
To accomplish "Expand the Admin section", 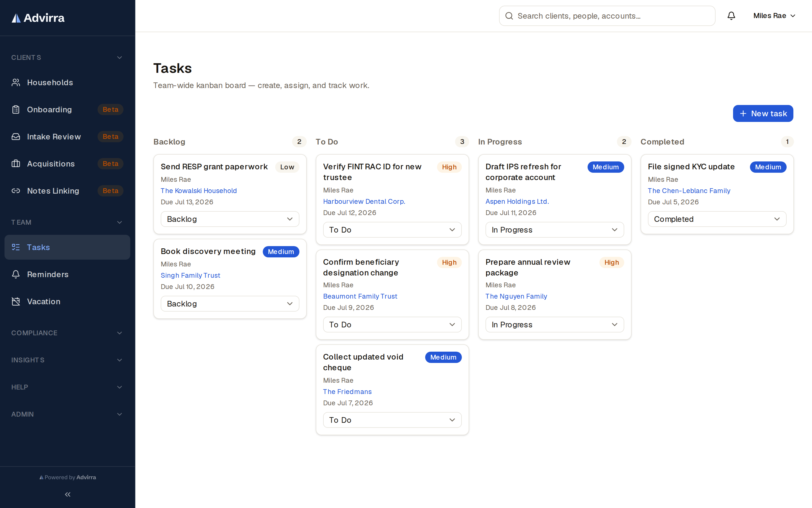I will (x=67, y=414).
